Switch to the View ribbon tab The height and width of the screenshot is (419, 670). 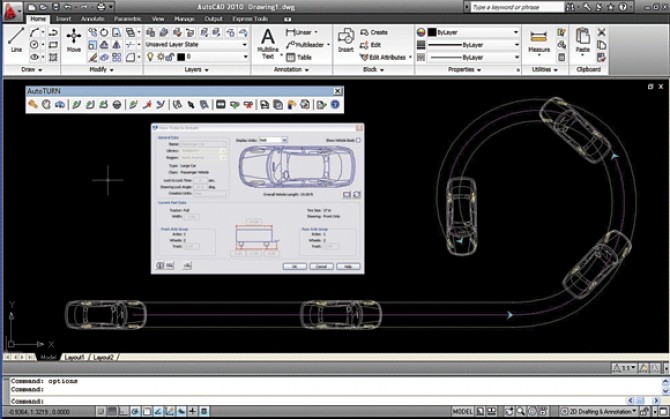(158, 19)
